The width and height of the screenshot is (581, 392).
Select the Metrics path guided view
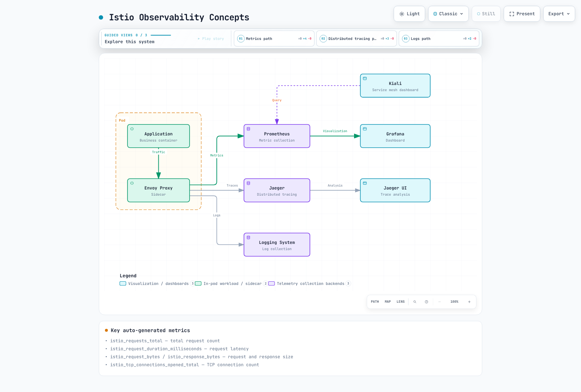tap(274, 38)
